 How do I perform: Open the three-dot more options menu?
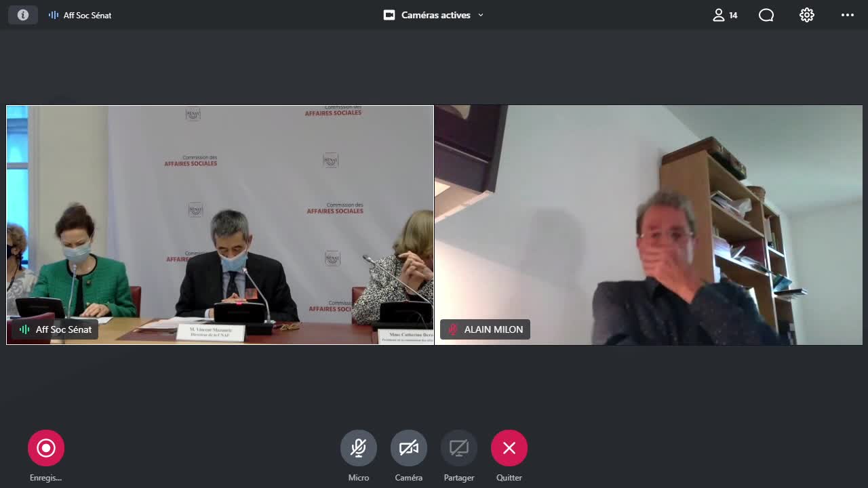848,15
